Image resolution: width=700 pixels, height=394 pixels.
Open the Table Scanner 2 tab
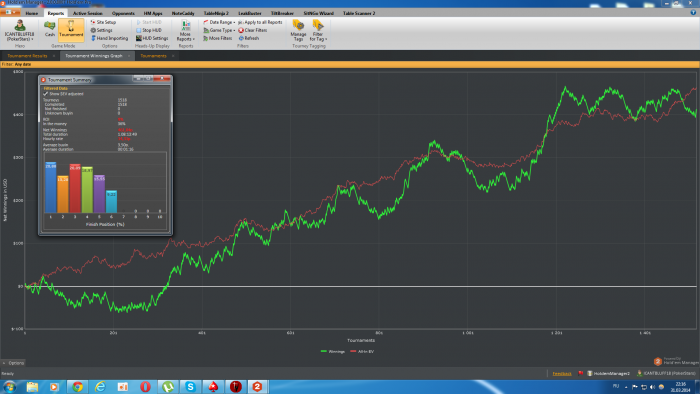click(x=359, y=13)
